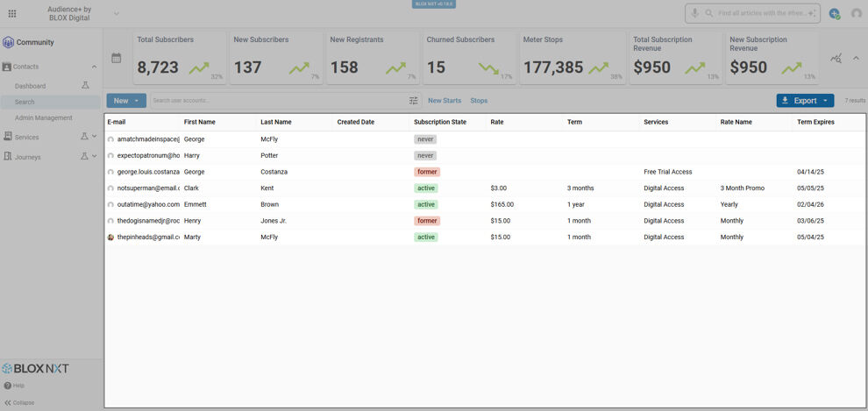Open the Services section
The height and width of the screenshot is (411, 868).
pyautogui.click(x=27, y=137)
